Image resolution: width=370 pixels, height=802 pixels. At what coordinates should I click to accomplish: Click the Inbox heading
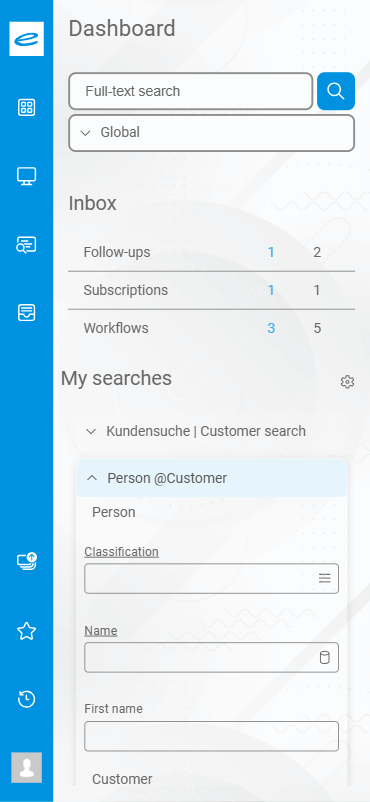tap(93, 204)
